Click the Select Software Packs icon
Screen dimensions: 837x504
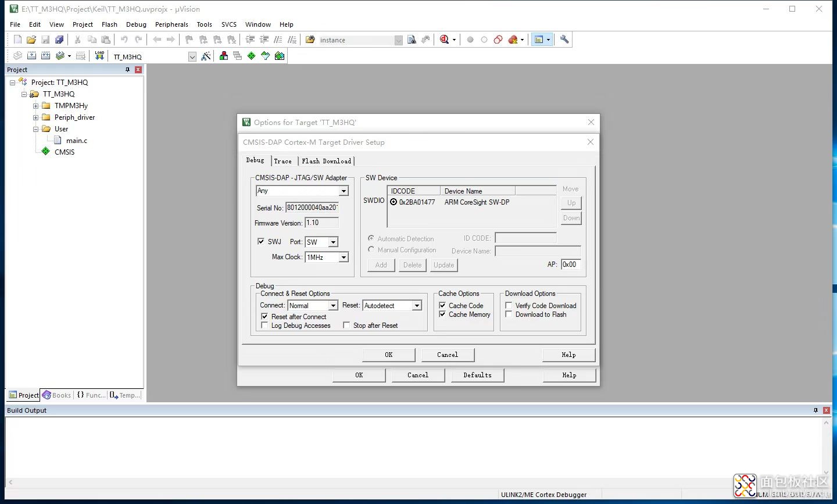[265, 56]
